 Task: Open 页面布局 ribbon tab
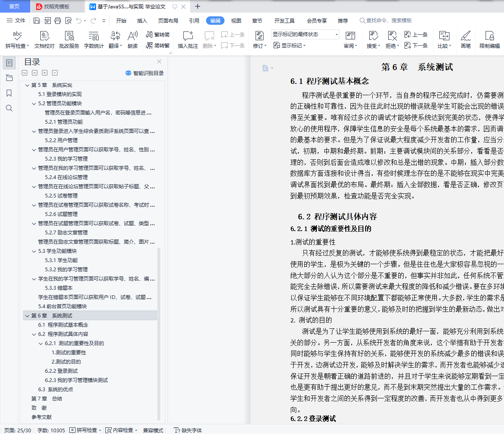(168, 21)
